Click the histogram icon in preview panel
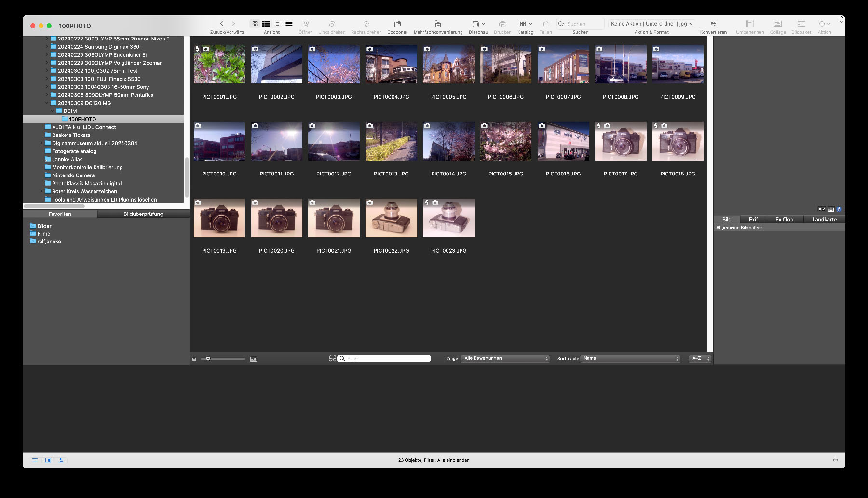 click(x=831, y=209)
